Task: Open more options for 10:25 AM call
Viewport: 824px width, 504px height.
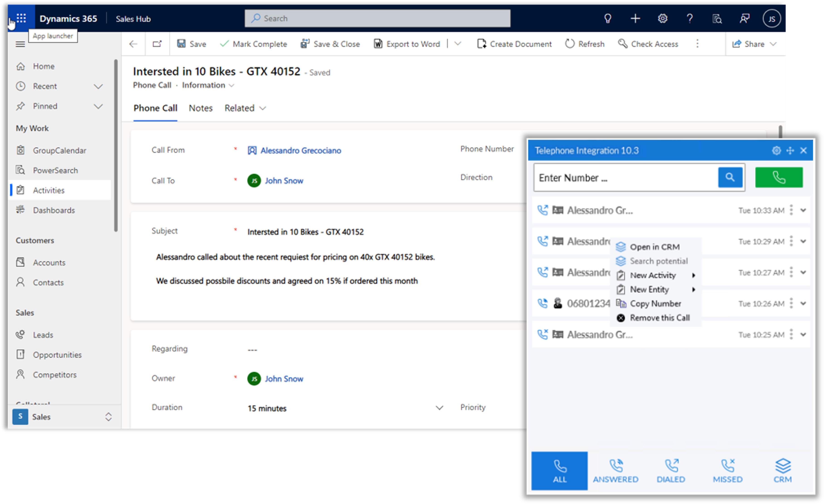Action: [791, 334]
